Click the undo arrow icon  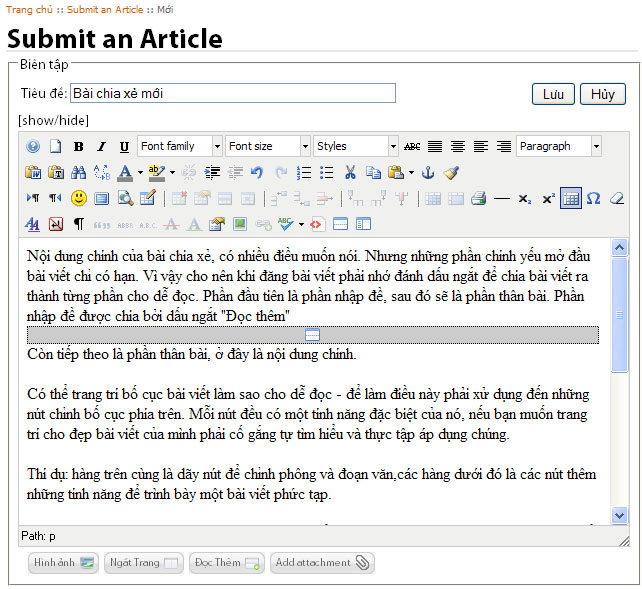(257, 172)
